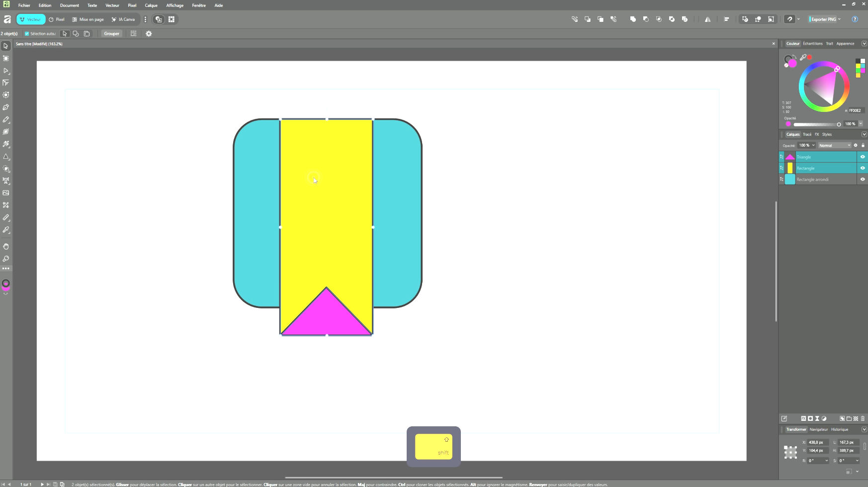
Task: Toggle visibility of Rectangle arrondi layer
Action: [863, 179]
